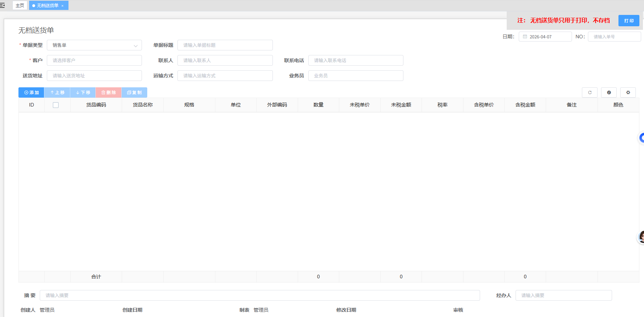644x317 pixels.
Task: Focus the 单据标题 input field
Action: pyautogui.click(x=225, y=45)
